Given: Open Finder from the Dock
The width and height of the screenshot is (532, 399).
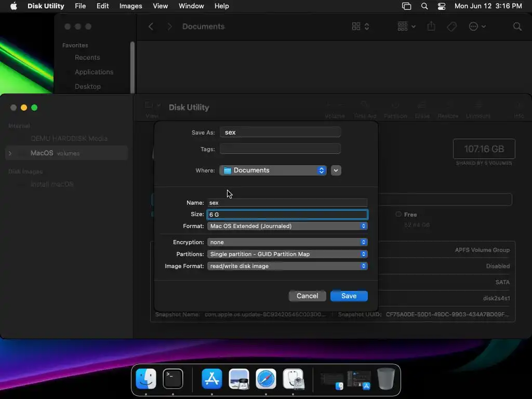Looking at the screenshot, I should pyautogui.click(x=146, y=379).
